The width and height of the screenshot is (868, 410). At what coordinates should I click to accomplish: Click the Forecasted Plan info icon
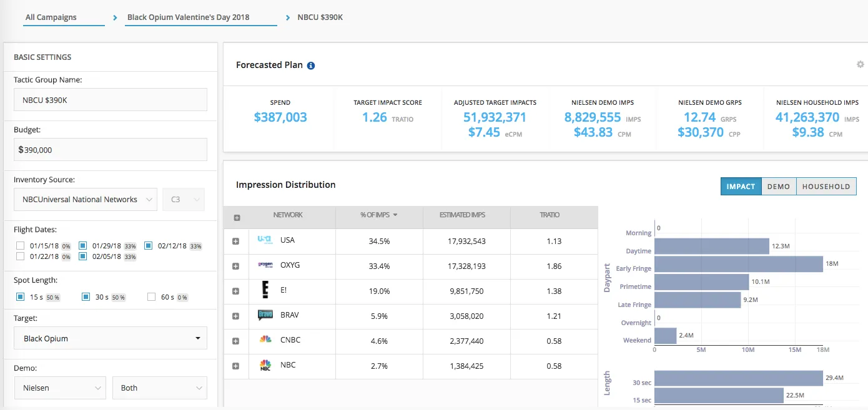[311, 66]
